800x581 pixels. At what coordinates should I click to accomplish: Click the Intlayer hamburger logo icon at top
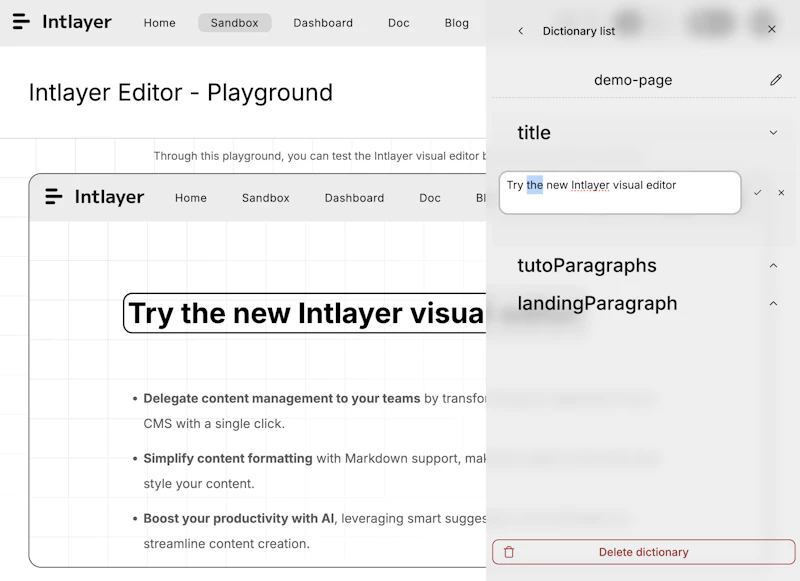coord(21,21)
